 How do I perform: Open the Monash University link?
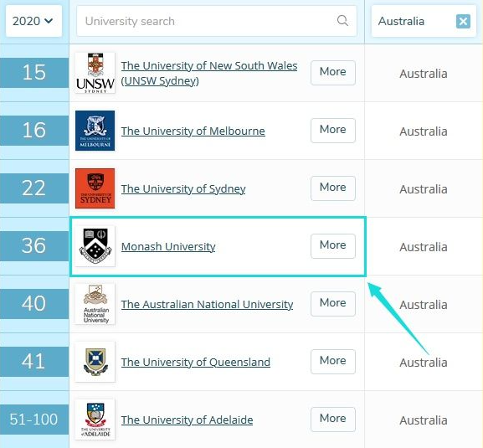[168, 246]
